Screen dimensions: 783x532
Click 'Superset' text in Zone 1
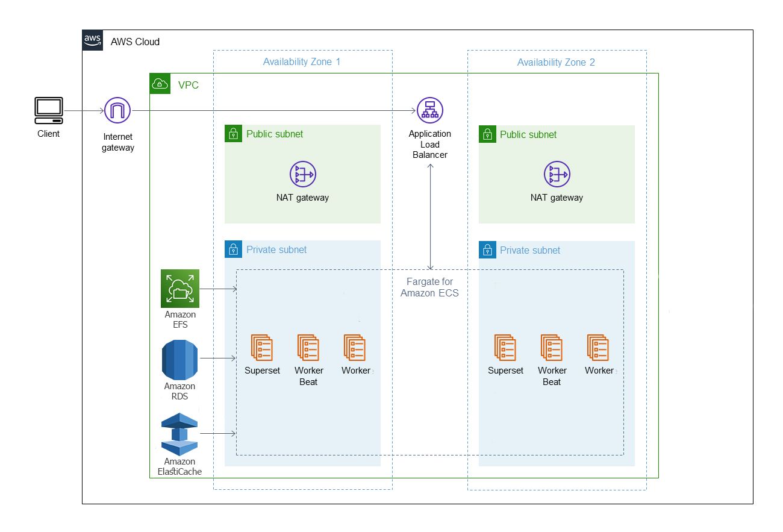tap(262, 371)
